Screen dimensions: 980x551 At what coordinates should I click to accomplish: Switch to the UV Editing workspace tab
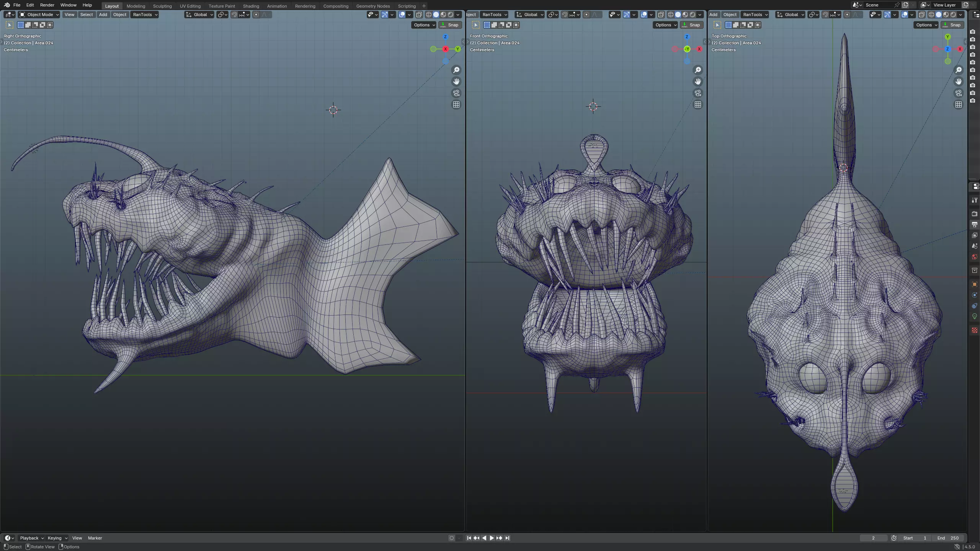[x=190, y=6]
